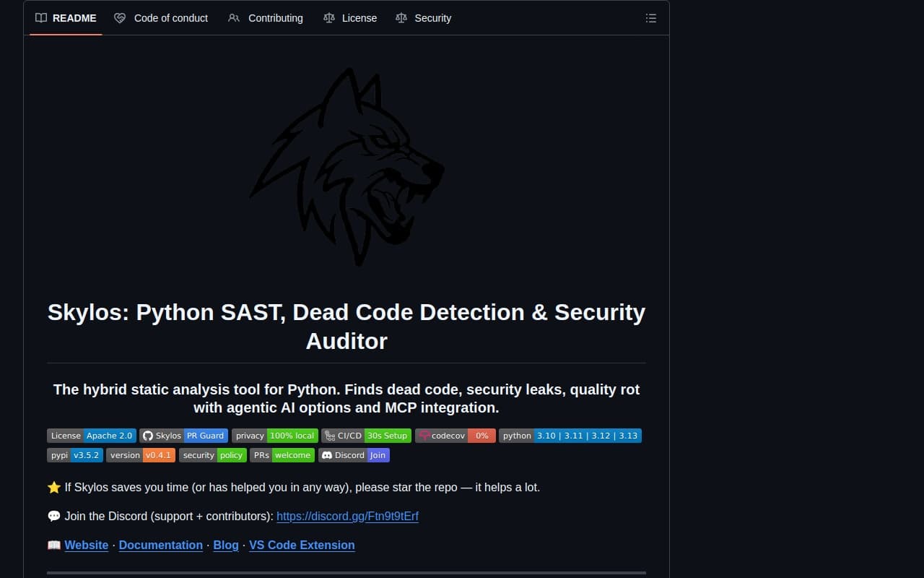
Task: Open the discord.gg invite link
Action: point(347,517)
